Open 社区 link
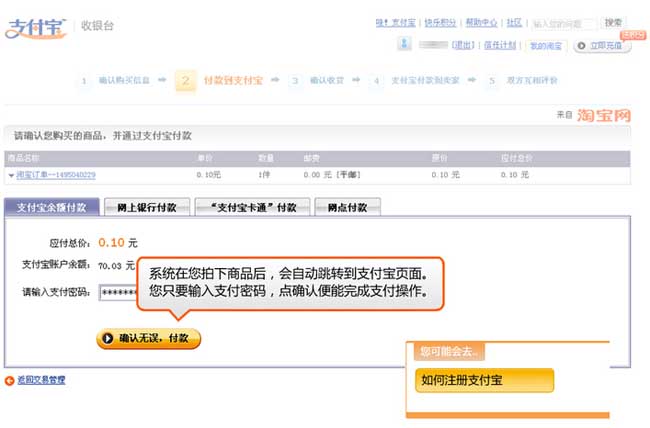 coord(514,22)
